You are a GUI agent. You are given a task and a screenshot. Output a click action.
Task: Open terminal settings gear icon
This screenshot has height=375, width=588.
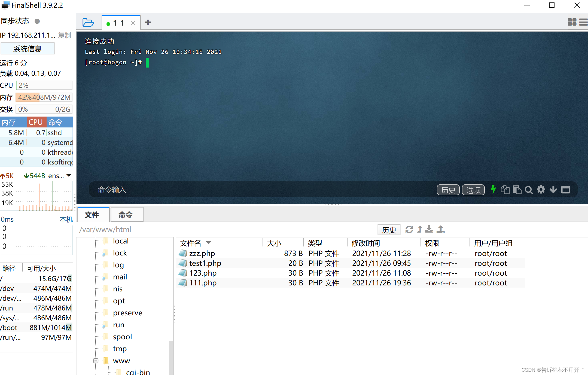pos(541,190)
